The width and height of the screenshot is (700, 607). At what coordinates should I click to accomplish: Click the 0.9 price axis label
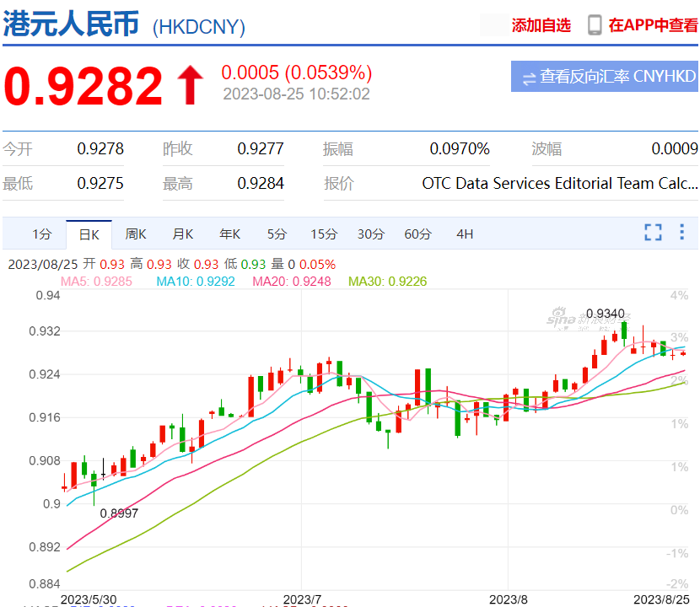(x=51, y=504)
